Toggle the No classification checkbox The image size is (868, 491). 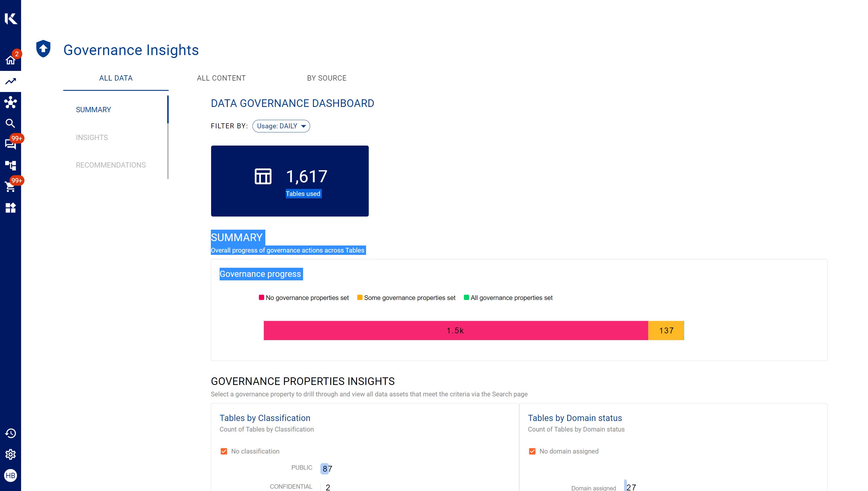(224, 451)
